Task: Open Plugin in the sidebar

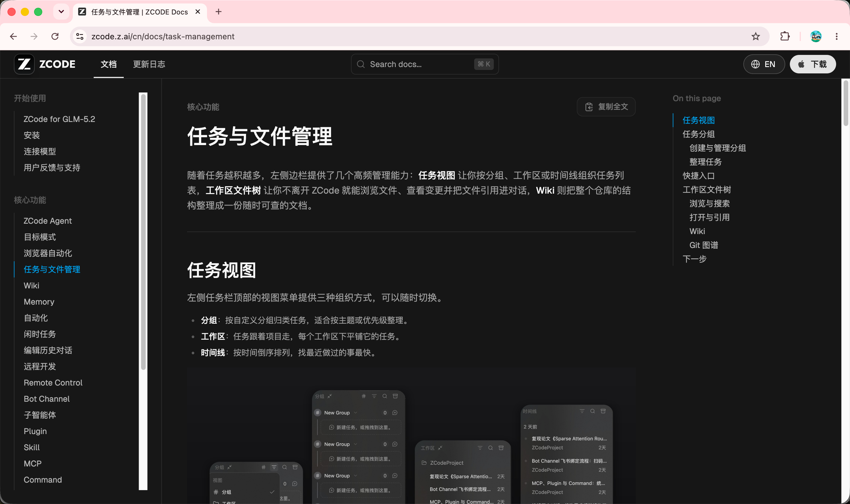Action: click(35, 431)
